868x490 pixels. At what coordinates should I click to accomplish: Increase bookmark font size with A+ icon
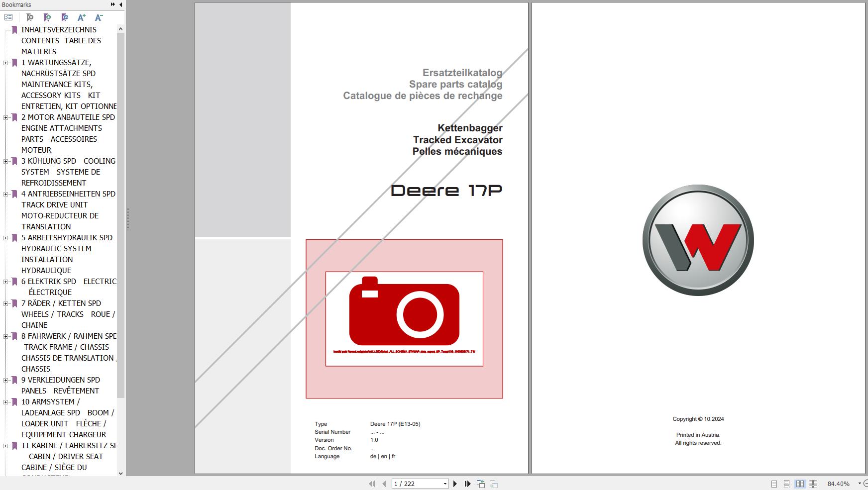(82, 17)
